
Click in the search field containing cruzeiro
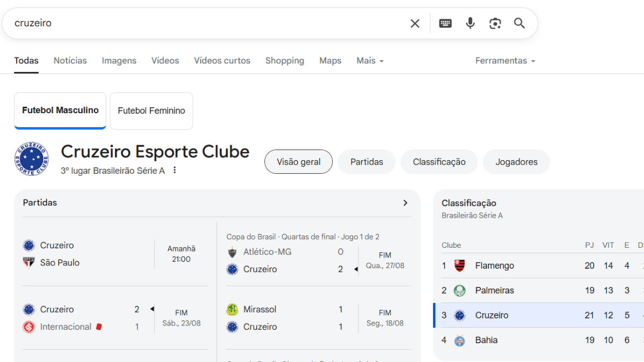tap(204, 23)
